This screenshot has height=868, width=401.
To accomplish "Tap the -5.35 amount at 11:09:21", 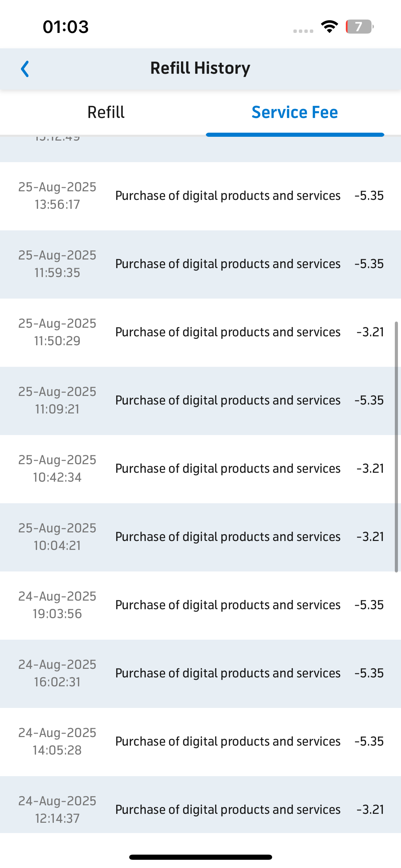I will point(369,400).
